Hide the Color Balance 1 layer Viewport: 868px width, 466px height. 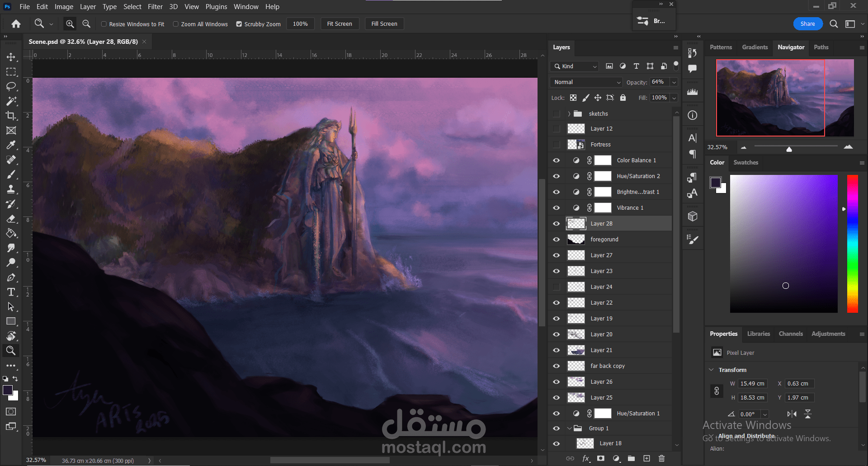click(557, 160)
